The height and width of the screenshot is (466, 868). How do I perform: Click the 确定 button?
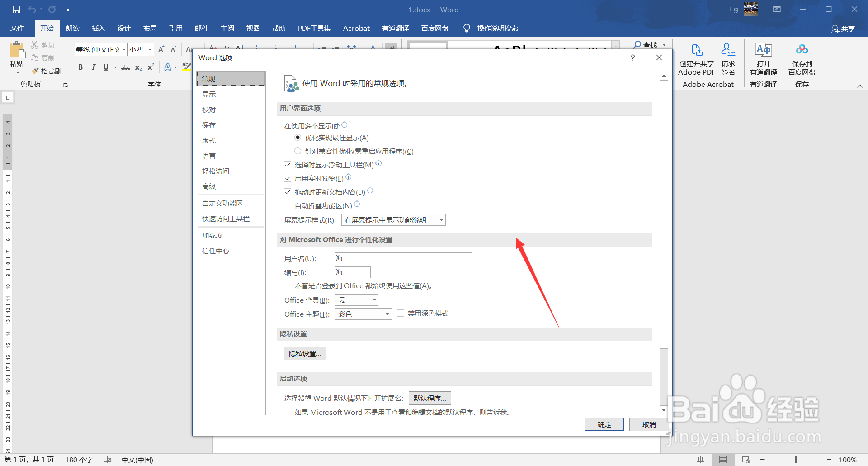[604, 424]
